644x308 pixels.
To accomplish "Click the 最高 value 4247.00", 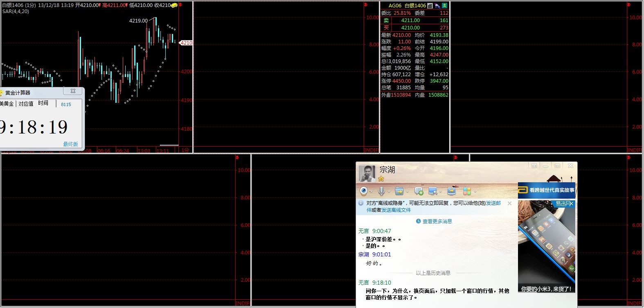I will 439,54.
